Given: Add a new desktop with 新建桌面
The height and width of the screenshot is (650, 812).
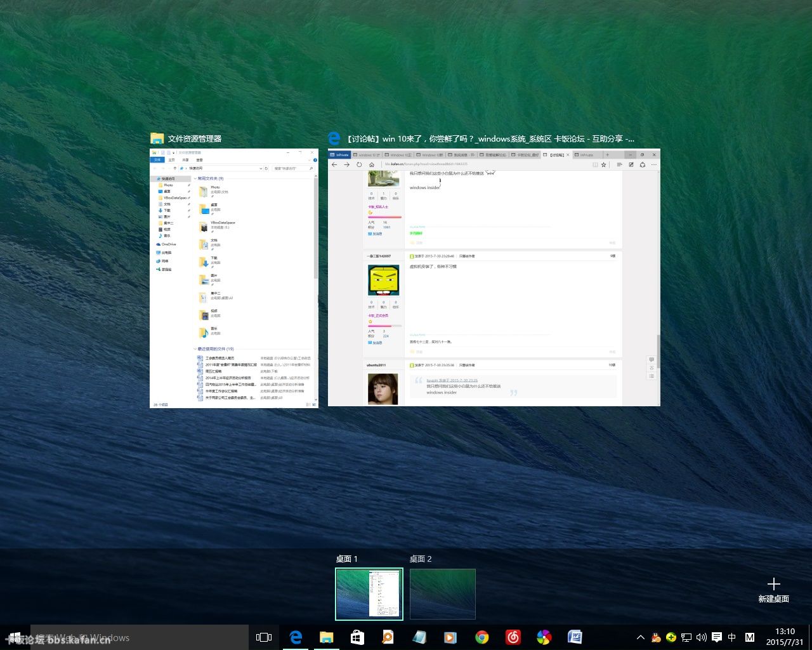Looking at the screenshot, I should point(773,590).
